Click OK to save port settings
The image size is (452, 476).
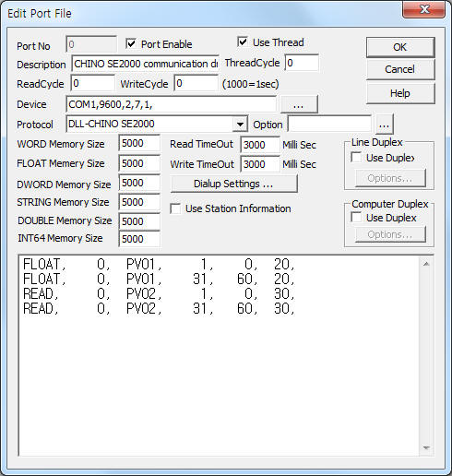400,47
